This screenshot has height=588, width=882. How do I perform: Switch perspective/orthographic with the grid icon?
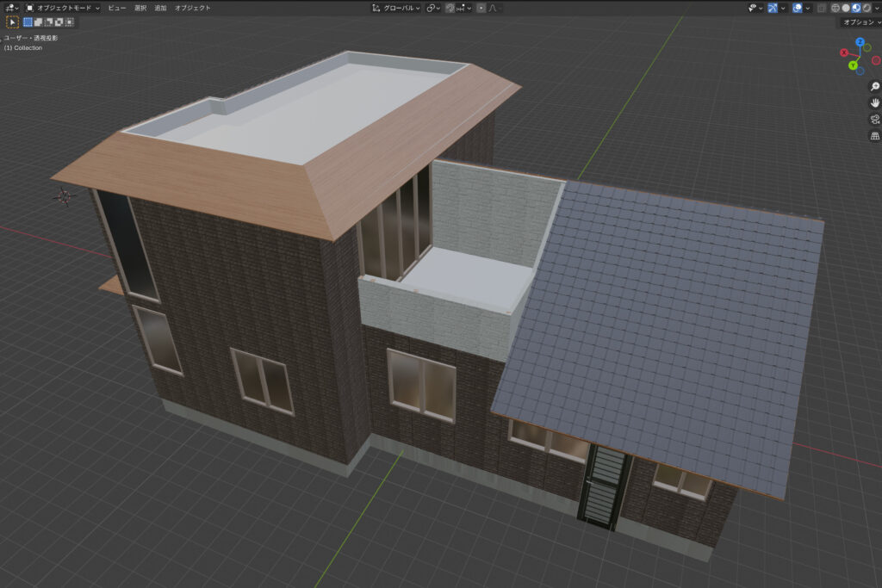[875, 136]
